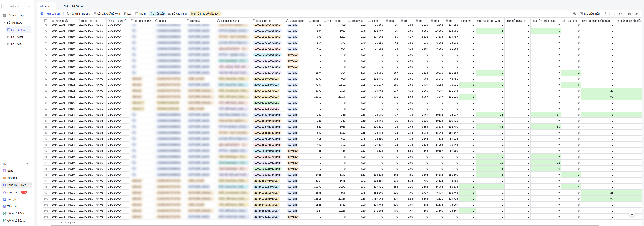
Task: Click the redo arrow icon
Action: (x=621, y=14)
